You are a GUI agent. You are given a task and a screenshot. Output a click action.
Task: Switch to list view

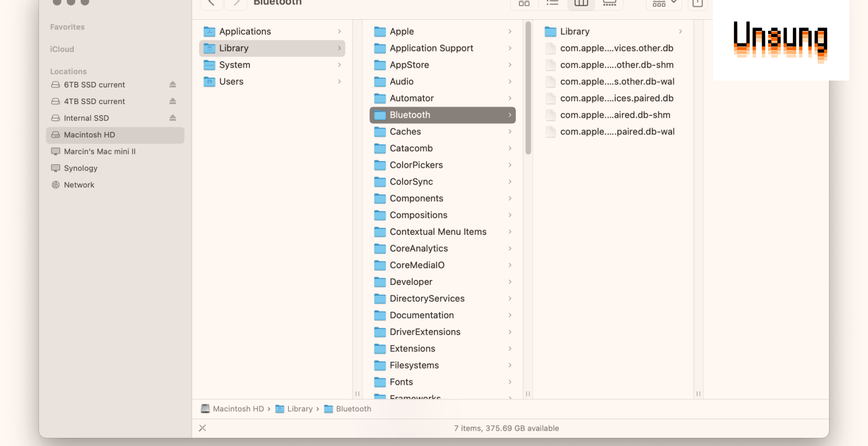click(552, 4)
